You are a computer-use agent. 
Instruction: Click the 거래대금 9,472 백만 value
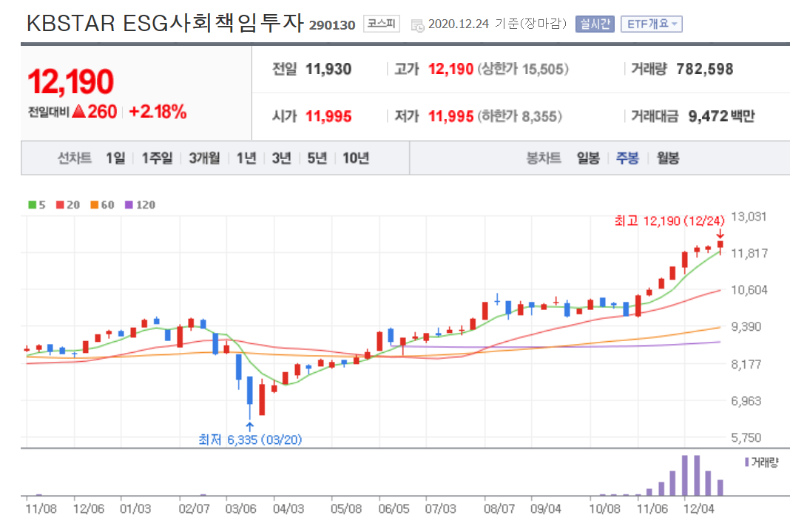pos(721,116)
